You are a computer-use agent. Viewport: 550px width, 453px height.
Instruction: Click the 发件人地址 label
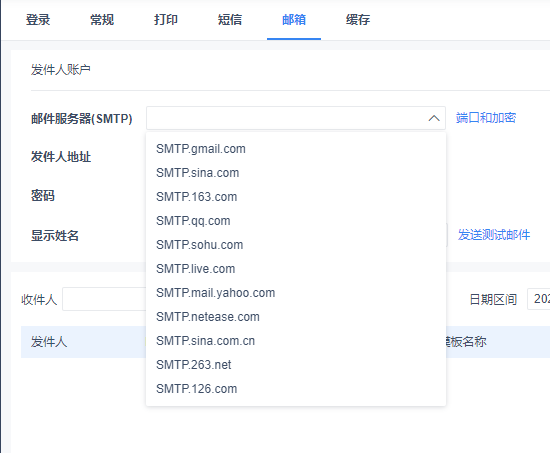61,157
